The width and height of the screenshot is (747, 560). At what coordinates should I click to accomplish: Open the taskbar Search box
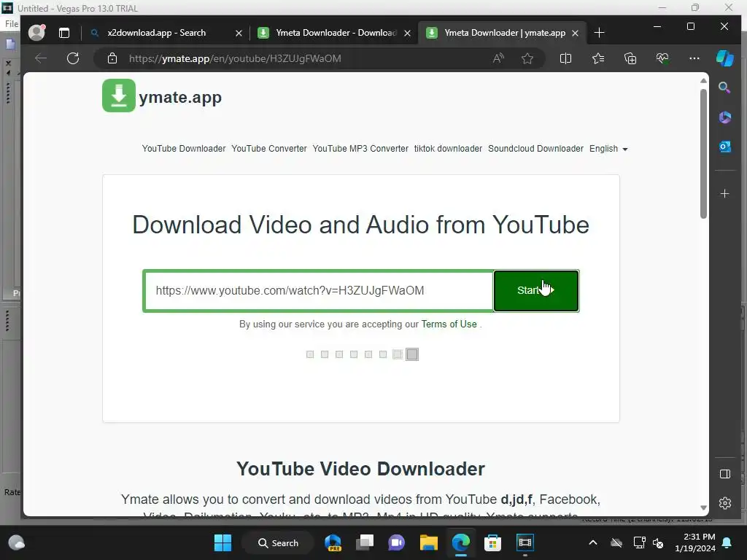pos(278,542)
